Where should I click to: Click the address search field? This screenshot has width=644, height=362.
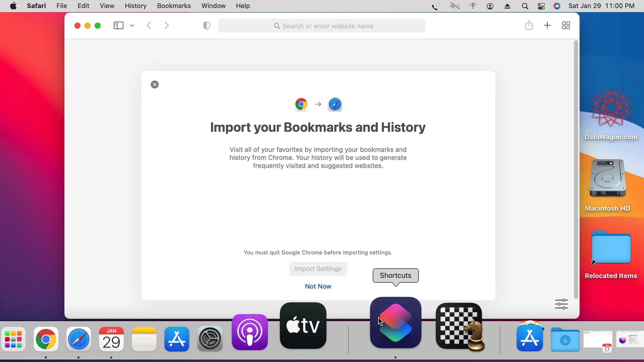click(x=322, y=26)
